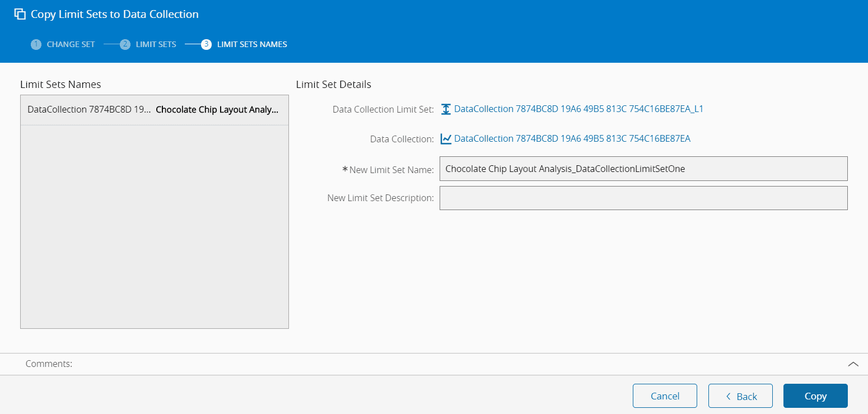Viewport: 868px width, 414px height.
Task: Select the LIMIT SETS NAMES step label
Action: pos(252,44)
